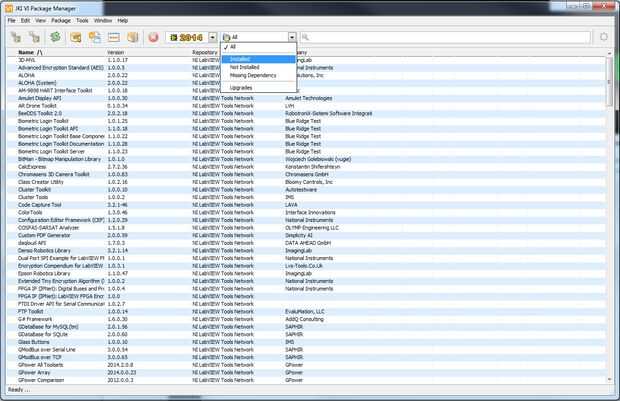
Task: Select the G# Framework package row
Action: 306,319
